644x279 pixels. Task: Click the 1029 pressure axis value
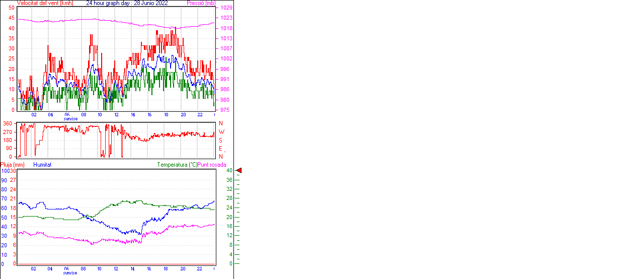pyautogui.click(x=226, y=8)
